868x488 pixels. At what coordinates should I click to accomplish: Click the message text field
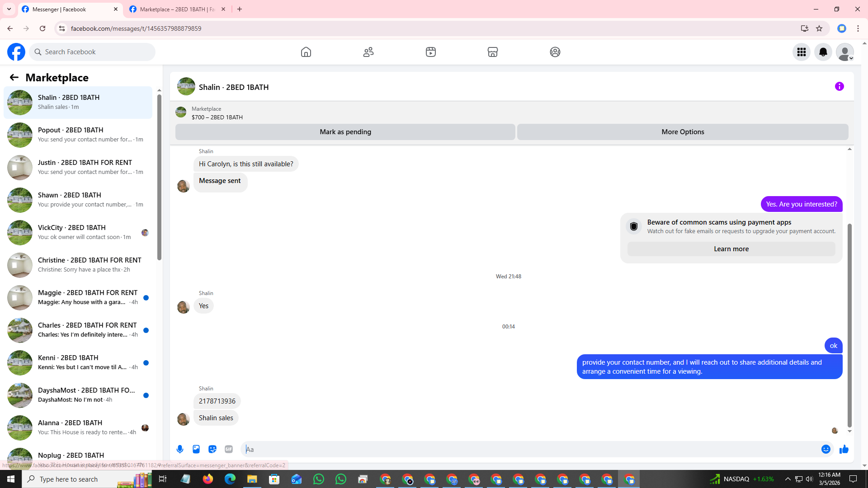click(x=531, y=449)
